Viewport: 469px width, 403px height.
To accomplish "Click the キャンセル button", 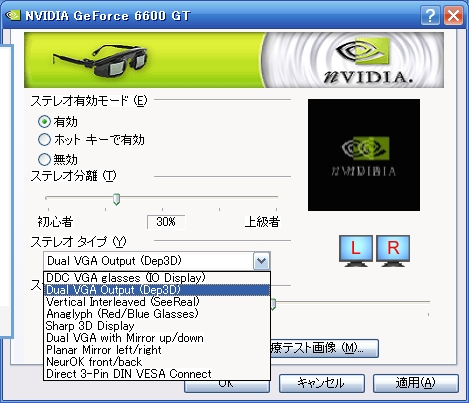I will 322,383.
